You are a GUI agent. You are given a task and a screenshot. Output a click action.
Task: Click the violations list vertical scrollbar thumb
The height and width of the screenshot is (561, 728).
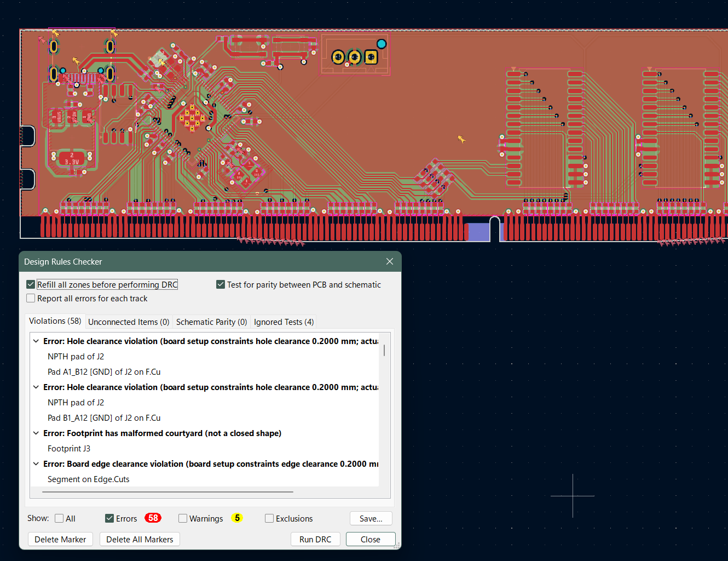pyautogui.click(x=384, y=350)
